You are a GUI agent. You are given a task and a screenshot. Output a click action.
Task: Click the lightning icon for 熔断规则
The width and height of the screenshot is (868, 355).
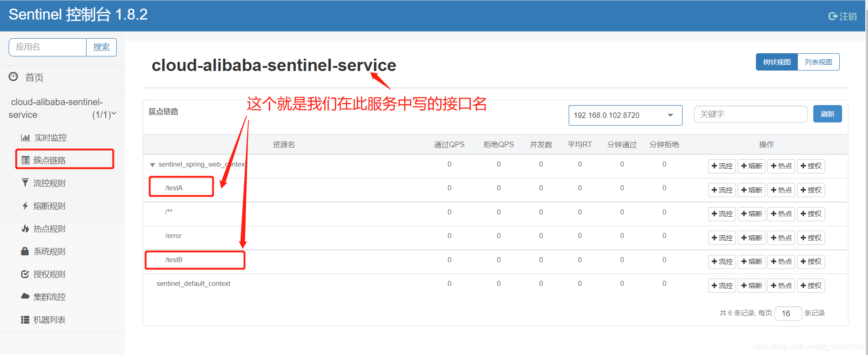point(25,206)
